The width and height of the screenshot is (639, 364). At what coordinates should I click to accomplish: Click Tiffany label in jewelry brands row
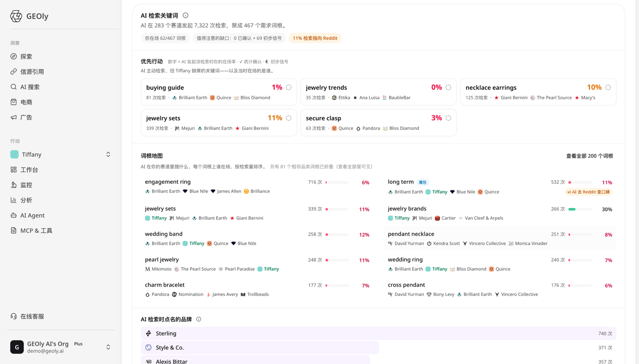coord(402,218)
